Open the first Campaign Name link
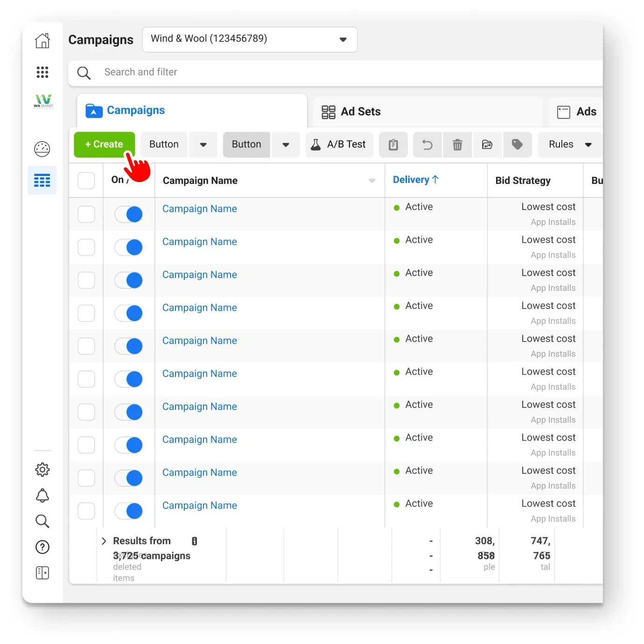This screenshot has height=644, width=644. [x=200, y=209]
